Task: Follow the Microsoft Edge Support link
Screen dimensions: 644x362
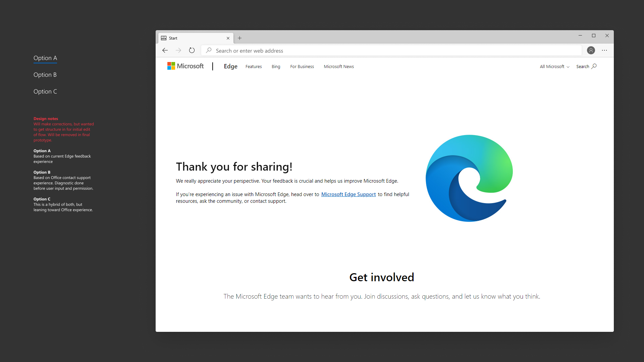Action: tap(348, 194)
